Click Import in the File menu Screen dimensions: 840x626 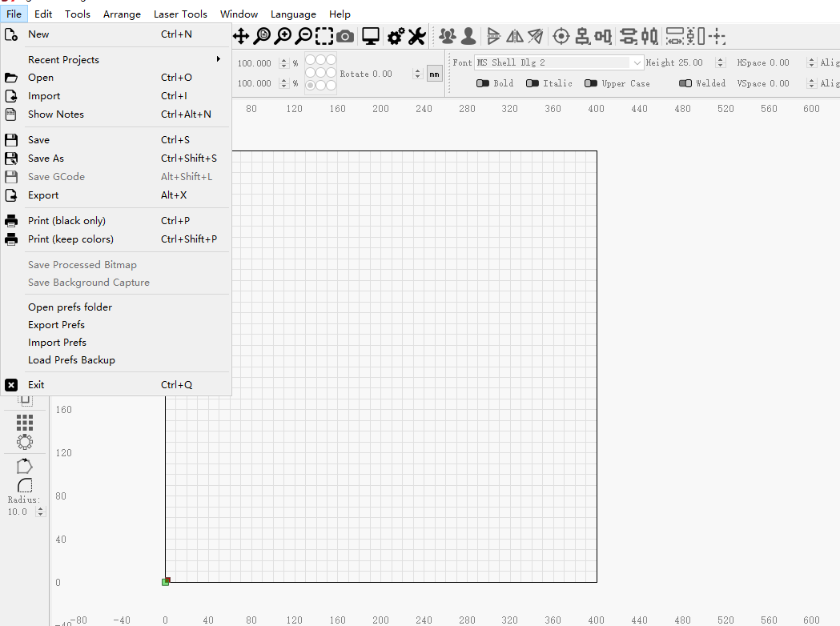click(x=44, y=96)
